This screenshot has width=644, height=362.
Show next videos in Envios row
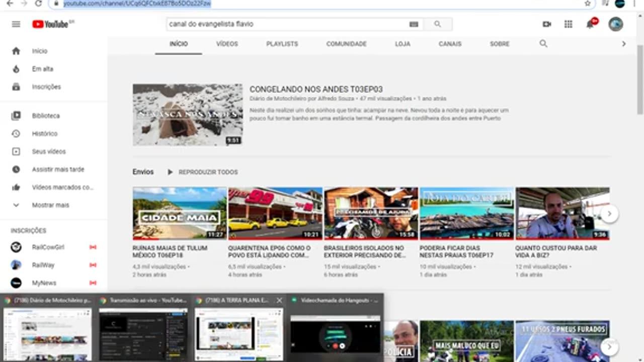(x=609, y=214)
